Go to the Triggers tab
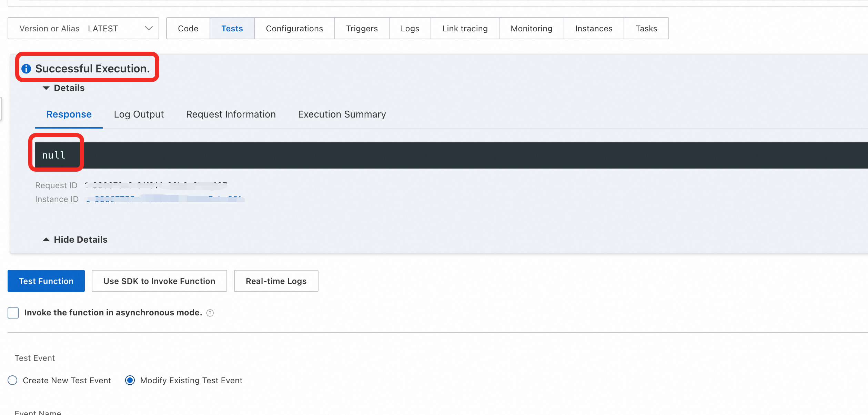Image resolution: width=868 pixels, height=415 pixels. click(x=362, y=29)
